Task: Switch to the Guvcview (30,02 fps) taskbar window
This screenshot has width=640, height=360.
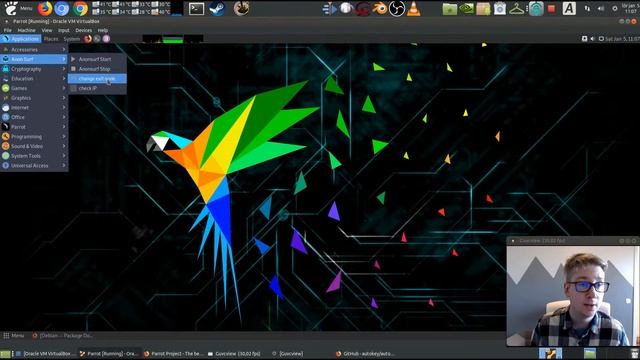Action: pyautogui.click(x=234, y=353)
